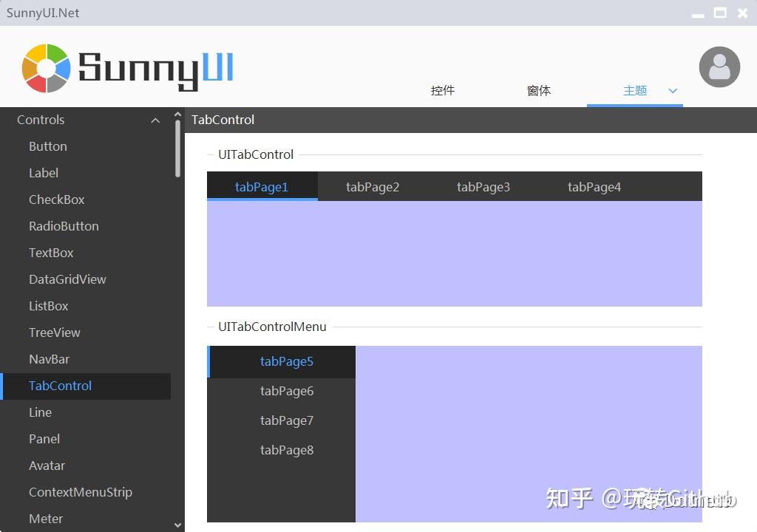
Task: Open the 主题 dropdown arrow
Action: point(672,91)
